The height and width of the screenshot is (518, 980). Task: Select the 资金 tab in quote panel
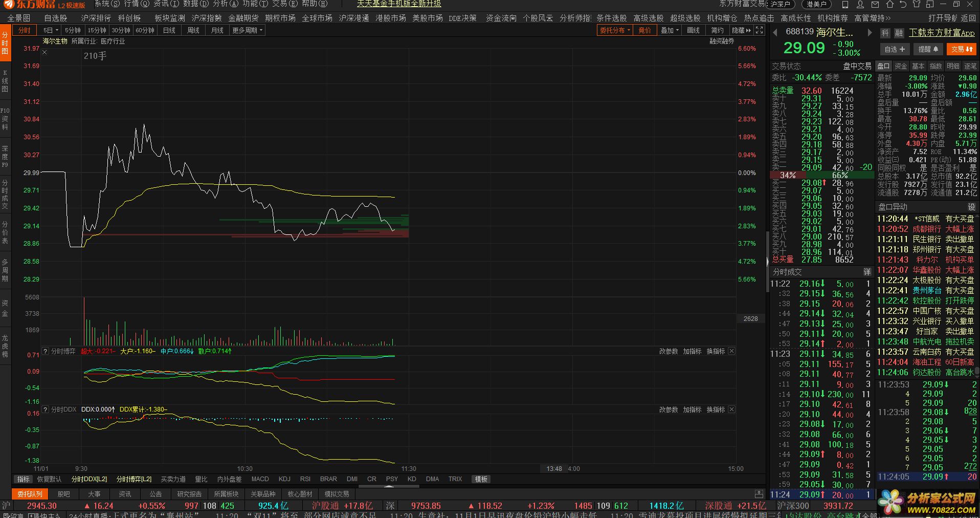coord(901,66)
